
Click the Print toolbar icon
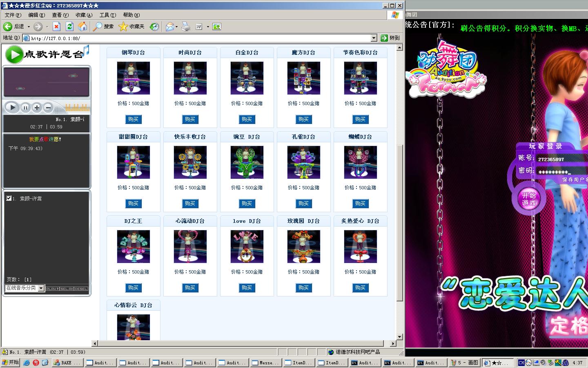click(x=186, y=27)
